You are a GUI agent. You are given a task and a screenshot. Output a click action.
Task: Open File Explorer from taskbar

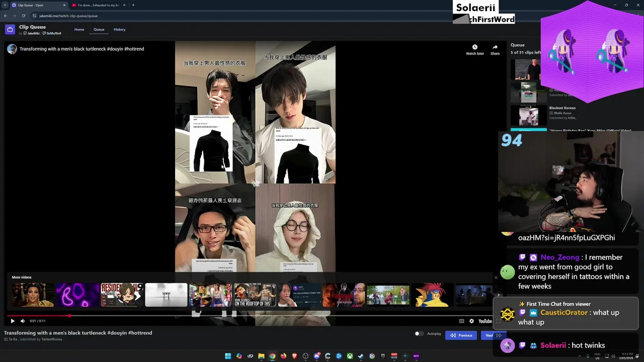(x=261, y=356)
